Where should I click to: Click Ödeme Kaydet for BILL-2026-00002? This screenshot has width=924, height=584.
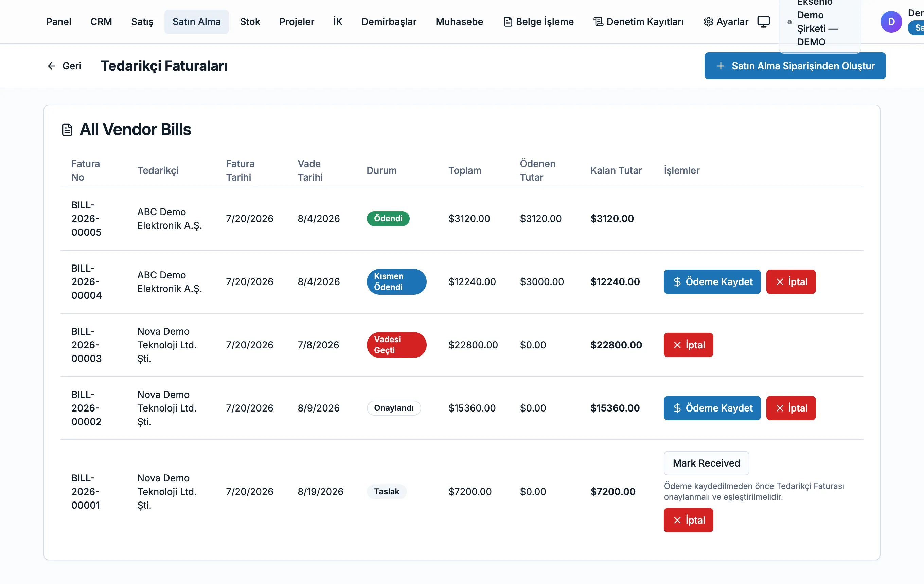712,408
